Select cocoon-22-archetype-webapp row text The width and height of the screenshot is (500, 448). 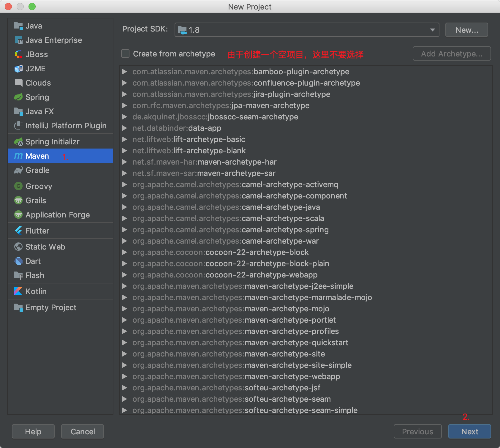tap(225, 275)
